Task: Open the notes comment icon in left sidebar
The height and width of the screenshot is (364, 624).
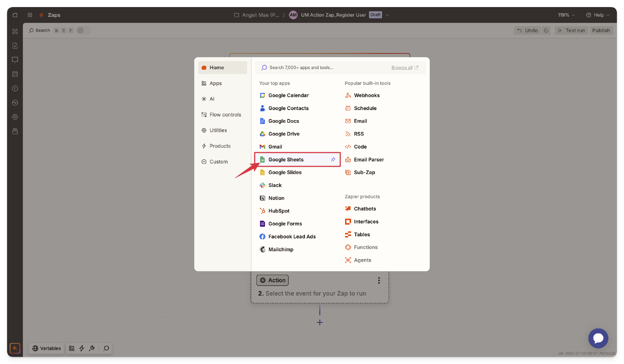Action: tap(15, 60)
